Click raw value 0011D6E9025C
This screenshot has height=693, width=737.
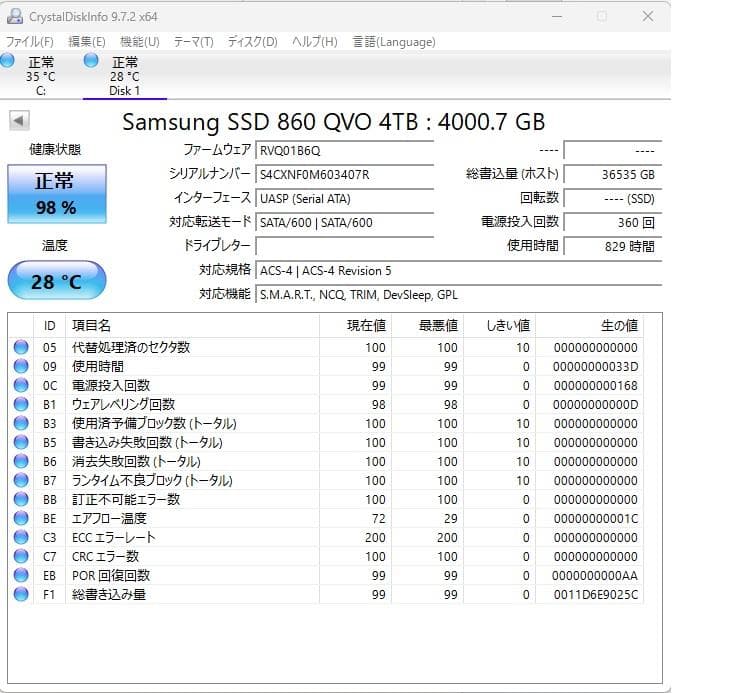coord(596,594)
